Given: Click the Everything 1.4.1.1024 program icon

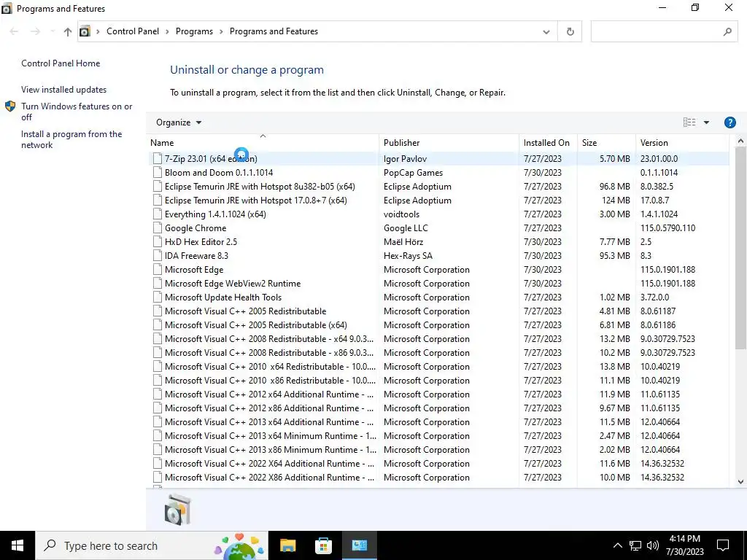Looking at the screenshot, I should pyautogui.click(x=158, y=214).
